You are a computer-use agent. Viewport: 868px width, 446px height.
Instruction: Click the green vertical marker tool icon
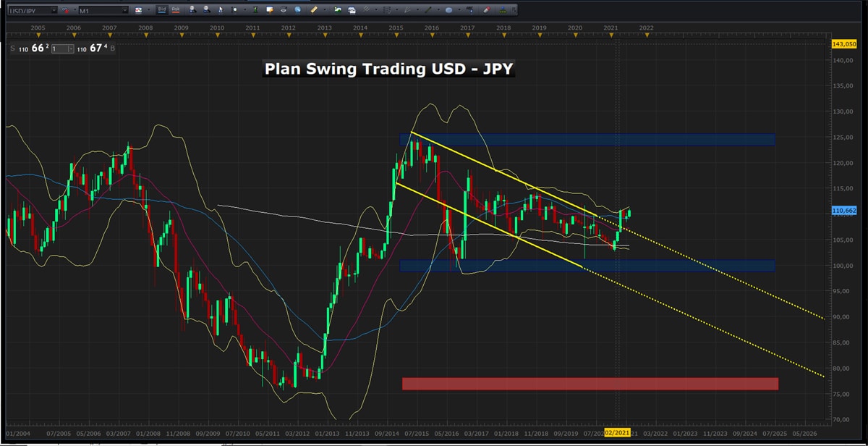click(x=255, y=10)
